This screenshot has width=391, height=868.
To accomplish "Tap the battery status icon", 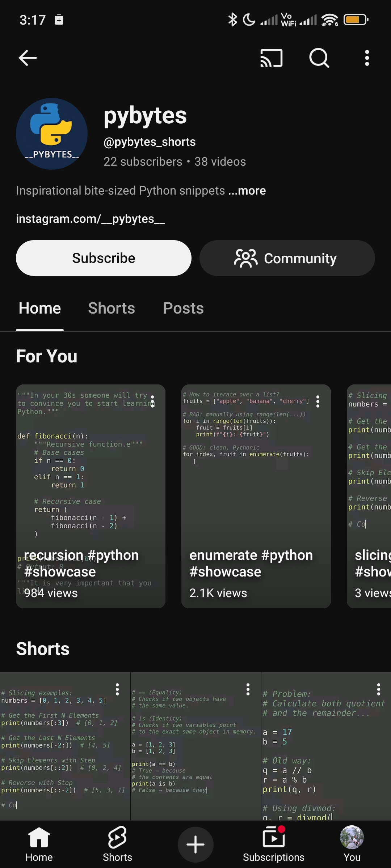I will [356, 20].
